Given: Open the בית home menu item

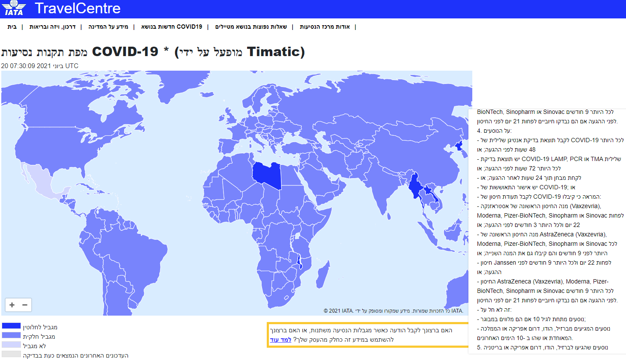Looking at the screenshot, I should (x=12, y=27).
